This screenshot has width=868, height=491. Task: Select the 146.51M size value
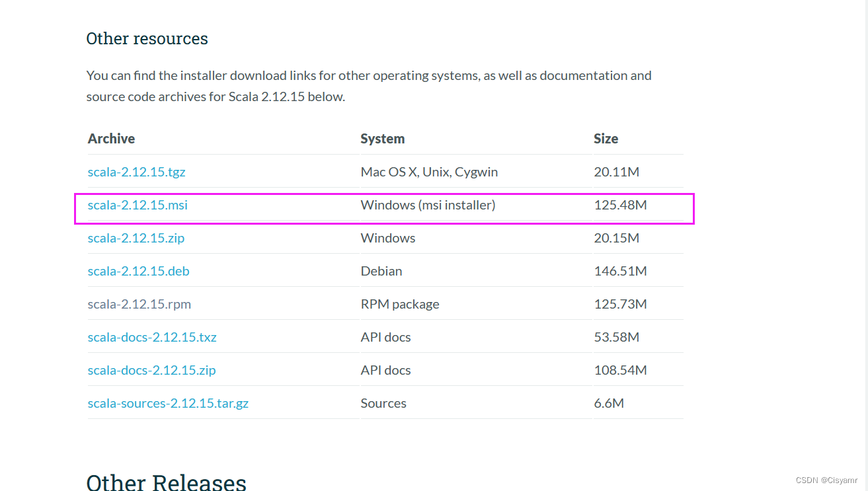(620, 271)
